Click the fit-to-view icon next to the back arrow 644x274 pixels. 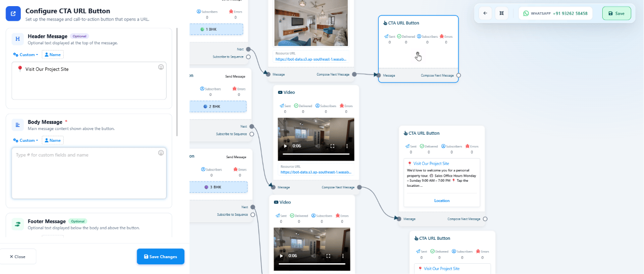point(502,13)
